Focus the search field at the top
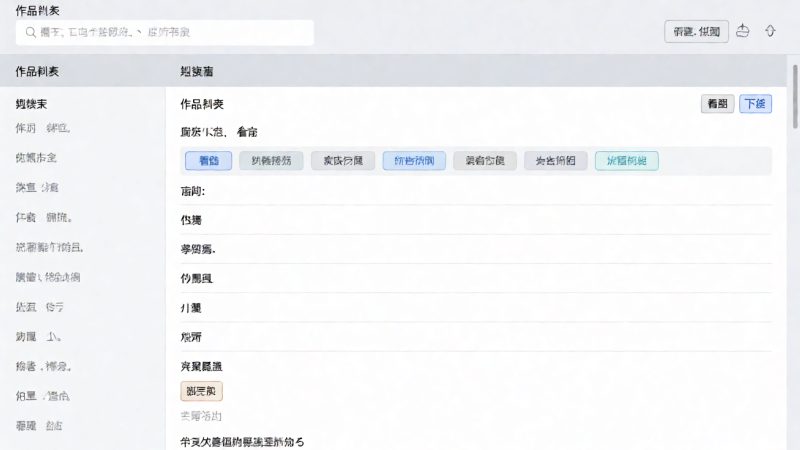 [x=164, y=32]
